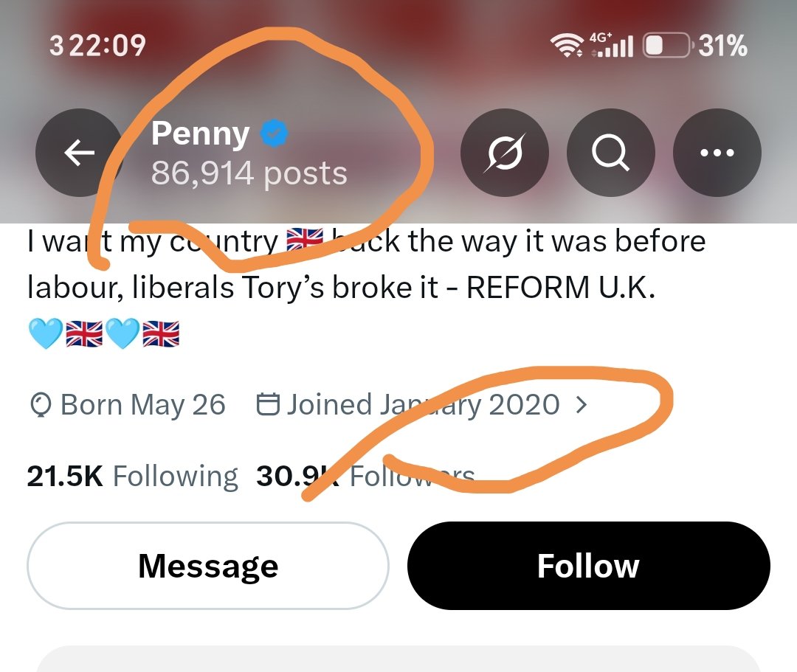797x672 pixels.
Task: Tap the 86,914 posts count
Action: point(249,173)
